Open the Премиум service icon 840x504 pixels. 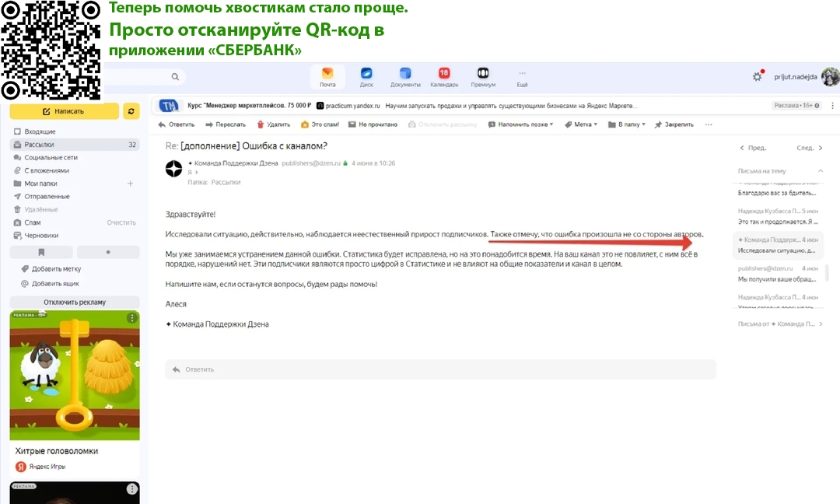483,77
